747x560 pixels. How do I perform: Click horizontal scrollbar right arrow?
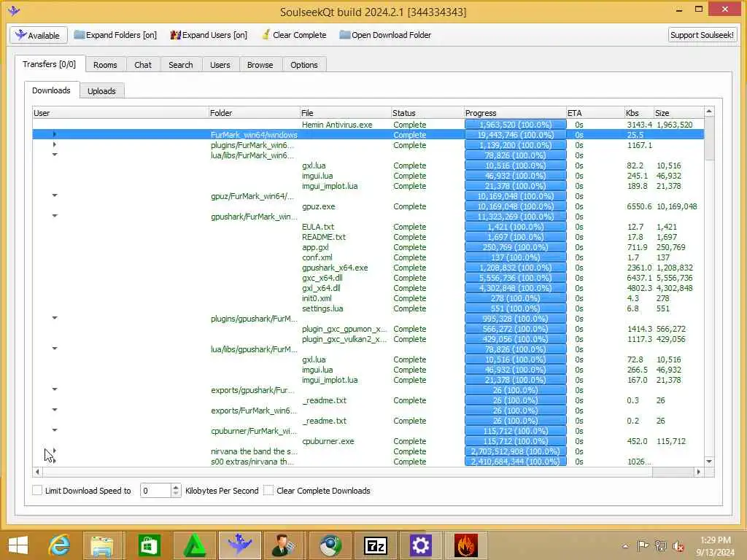[x=698, y=472]
